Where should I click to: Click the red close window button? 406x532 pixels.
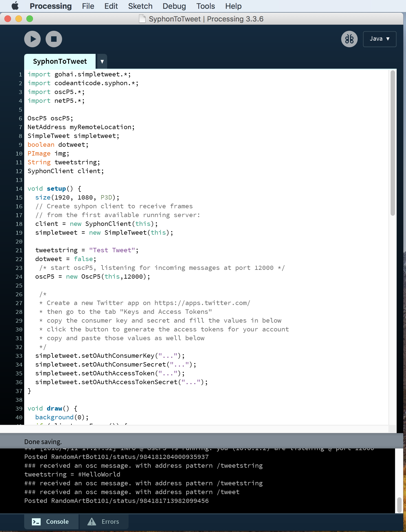8,19
